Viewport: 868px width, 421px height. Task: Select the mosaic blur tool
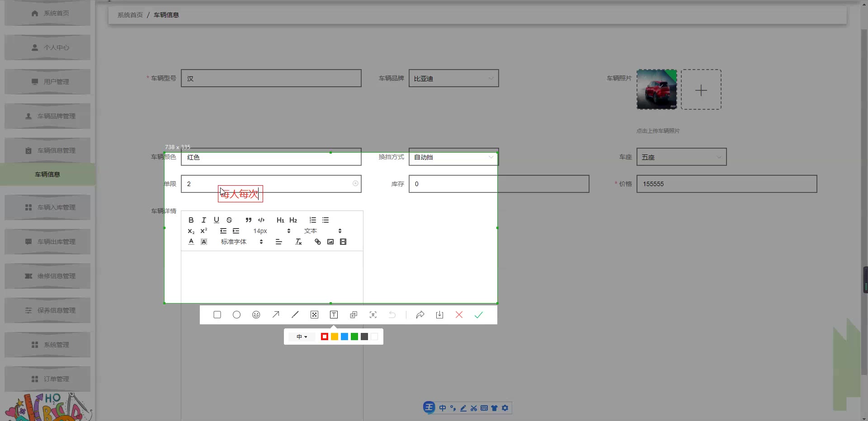point(315,315)
